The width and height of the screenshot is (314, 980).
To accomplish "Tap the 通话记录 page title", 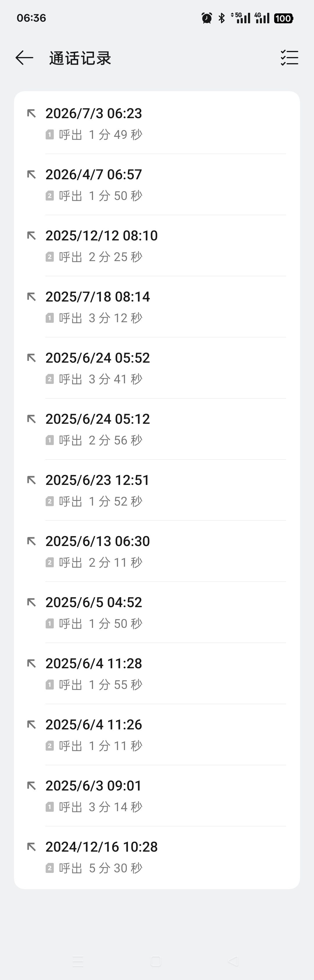I will tap(80, 58).
